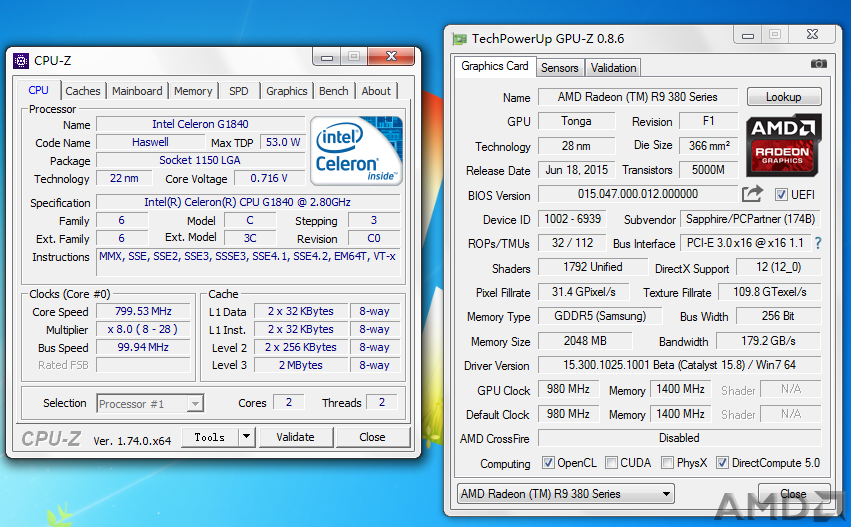Click the CPU-Z title bar app icon
Screen dimensions: 851x527
coord(21,61)
